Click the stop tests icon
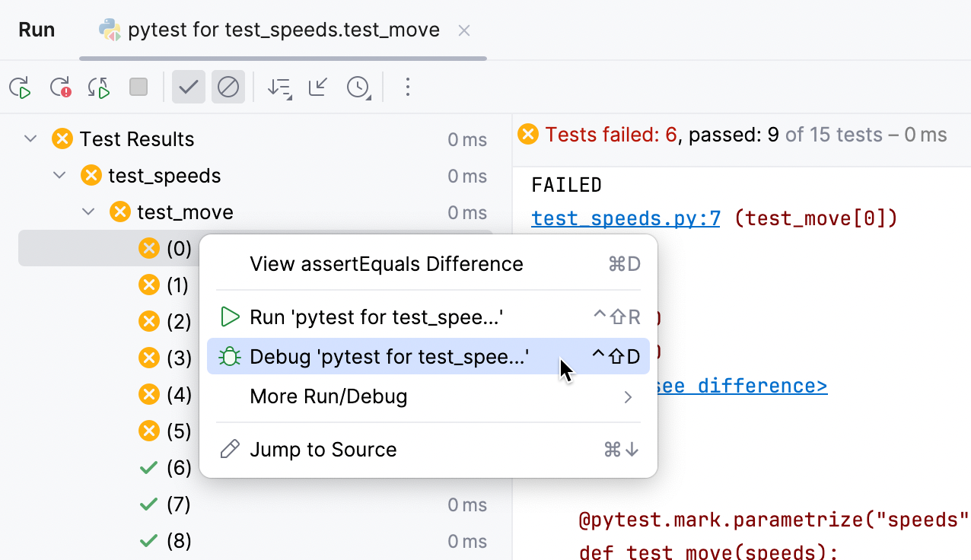 tap(138, 87)
